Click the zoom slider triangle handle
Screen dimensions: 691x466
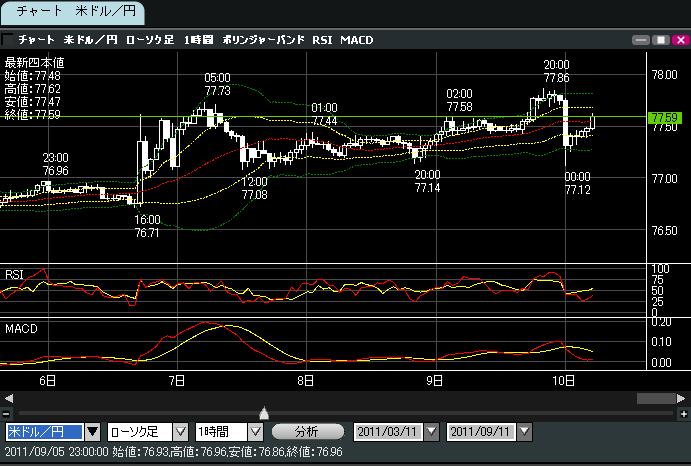263,412
